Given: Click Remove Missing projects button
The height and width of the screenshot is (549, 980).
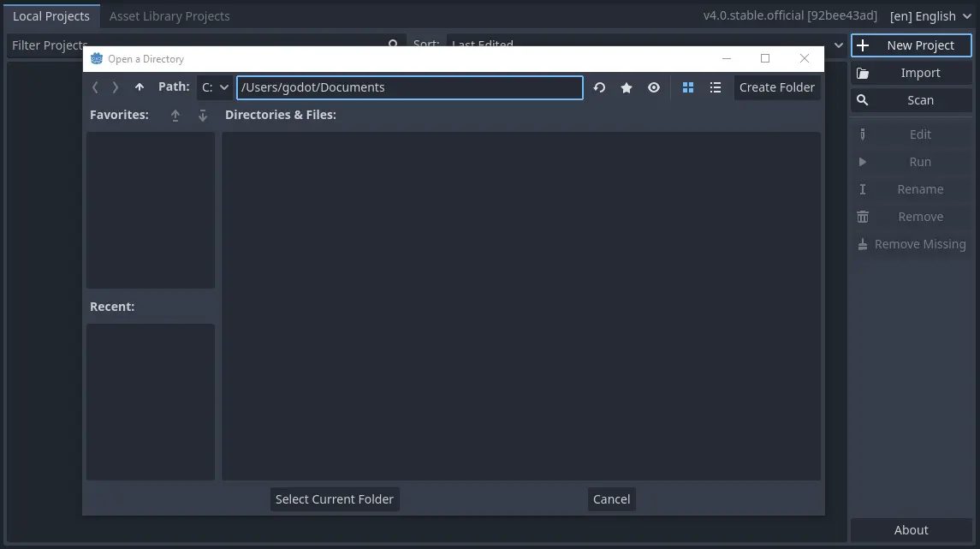Looking at the screenshot, I should click(912, 244).
